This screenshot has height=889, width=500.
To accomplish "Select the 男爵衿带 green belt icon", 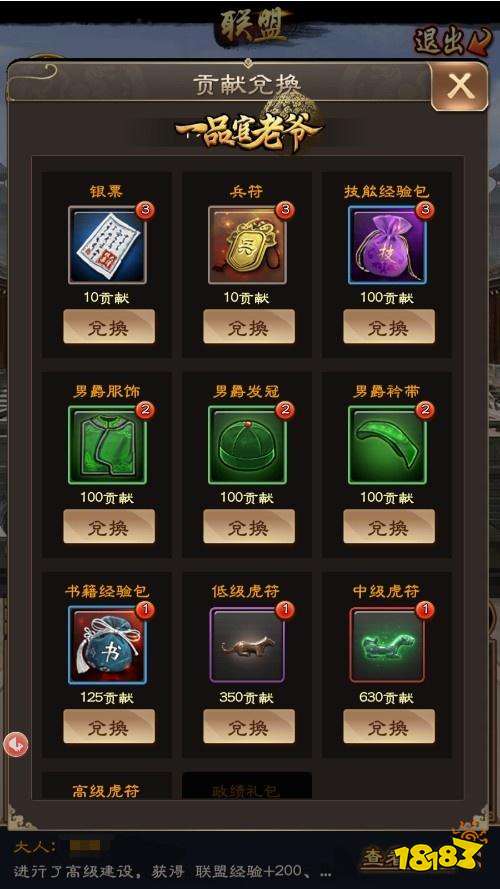I will coord(387,444).
